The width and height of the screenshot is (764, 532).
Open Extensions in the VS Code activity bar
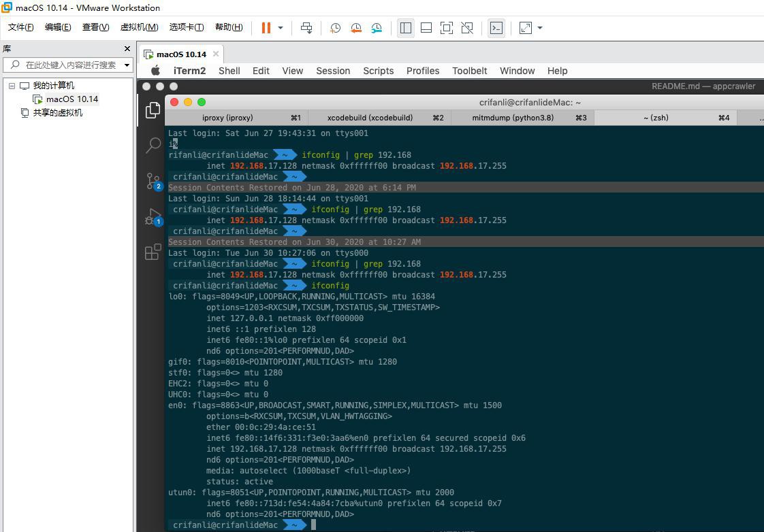pyautogui.click(x=153, y=252)
